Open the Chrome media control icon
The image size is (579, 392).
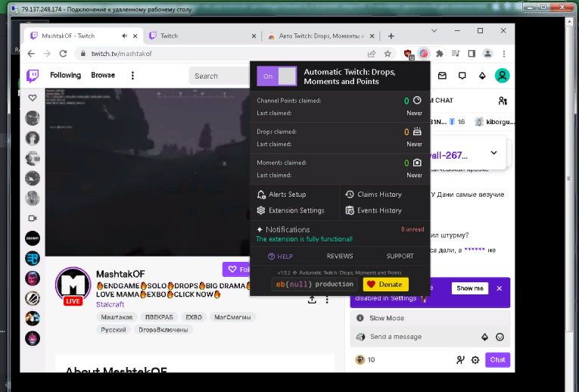[x=456, y=54]
